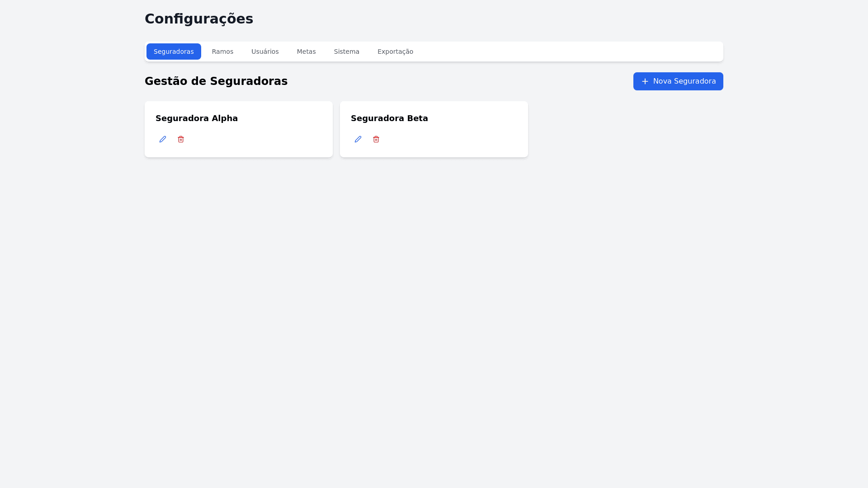Click the Gestão de Seguradoras heading
The image size is (868, 488).
coord(216,81)
